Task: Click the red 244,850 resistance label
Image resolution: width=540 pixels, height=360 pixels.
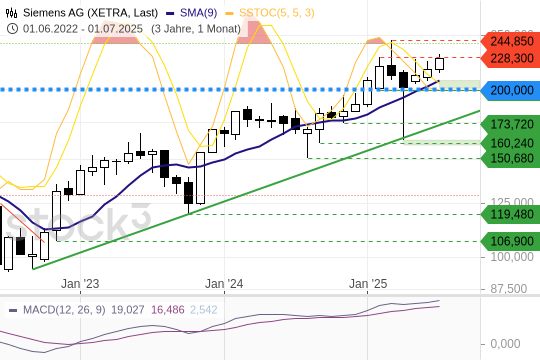Action: [510, 41]
